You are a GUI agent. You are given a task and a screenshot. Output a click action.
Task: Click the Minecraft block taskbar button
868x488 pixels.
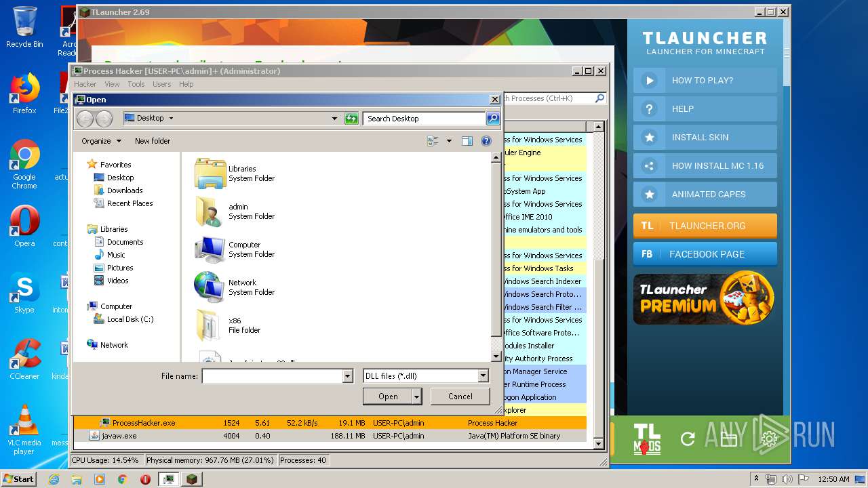(x=192, y=479)
